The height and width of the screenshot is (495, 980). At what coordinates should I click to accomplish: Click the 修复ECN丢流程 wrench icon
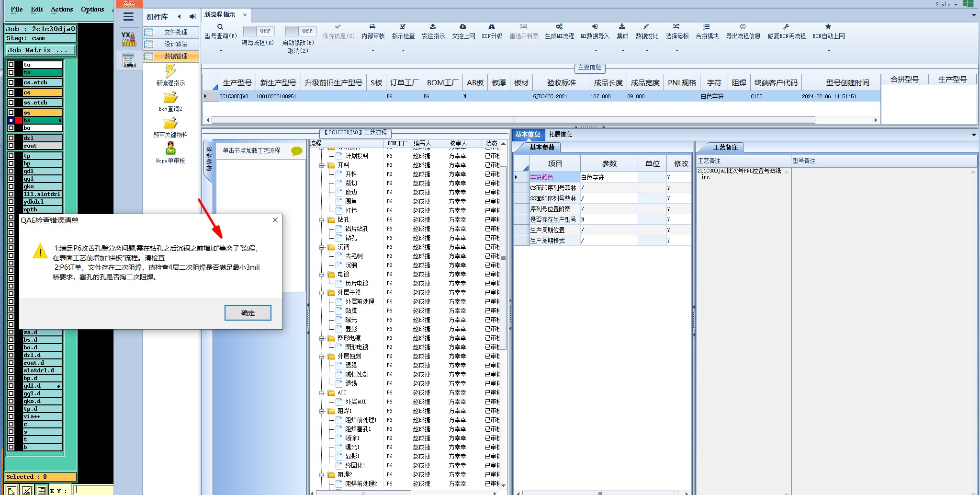pyautogui.click(x=786, y=27)
